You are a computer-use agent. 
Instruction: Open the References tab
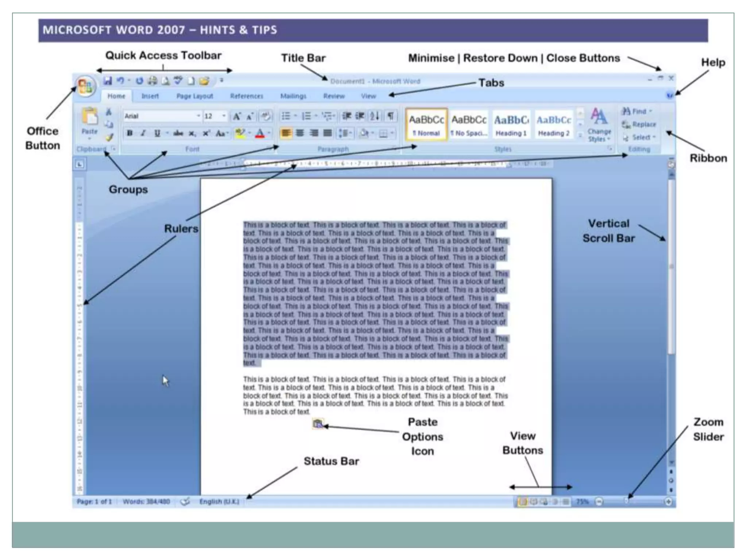(x=247, y=96)
